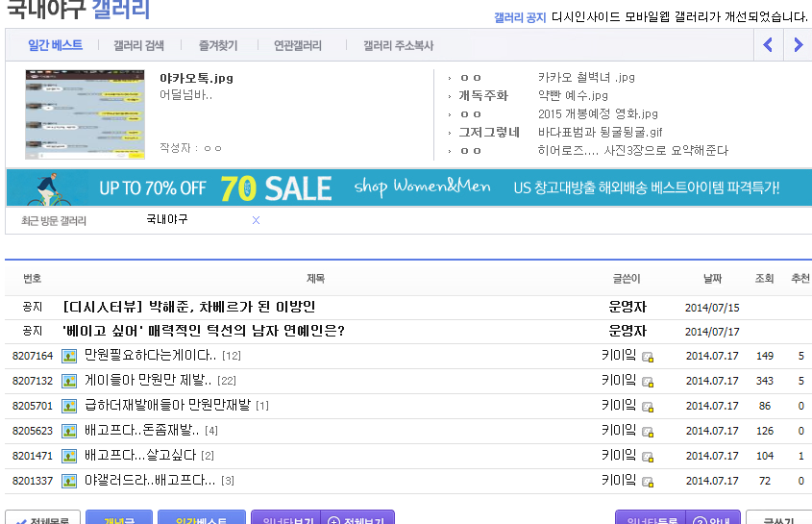Open the 야카오톡.jpg post title
The image size is (812, 524).
point(196,78)
